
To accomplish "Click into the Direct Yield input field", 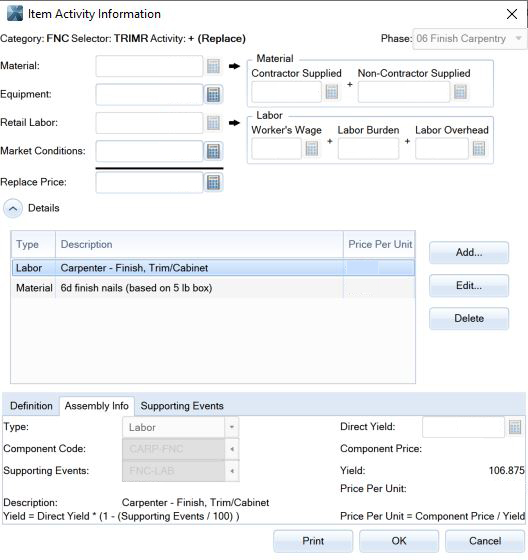I will point(463,427).
